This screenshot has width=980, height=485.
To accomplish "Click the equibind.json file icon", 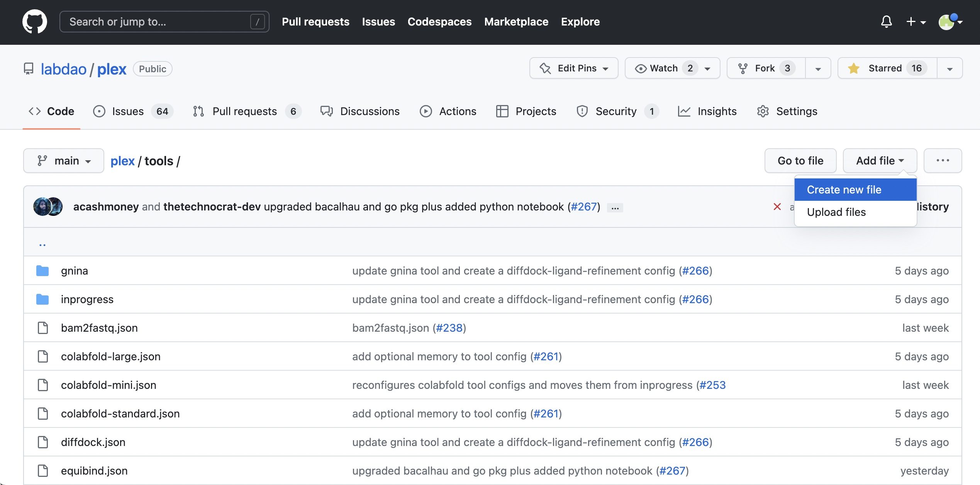I will (x=43, y=471).
